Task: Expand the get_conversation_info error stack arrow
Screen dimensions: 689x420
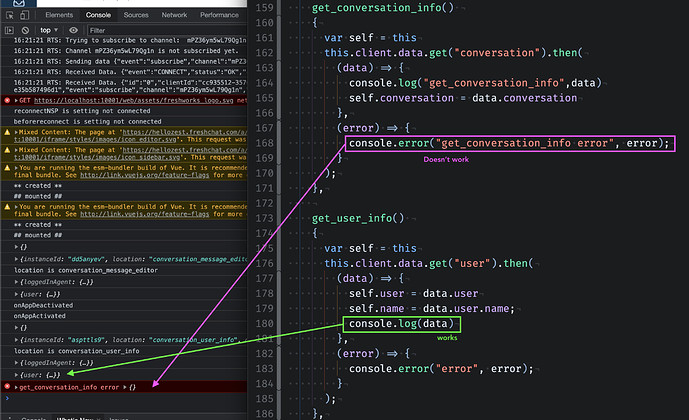Action: pos(16,387)
